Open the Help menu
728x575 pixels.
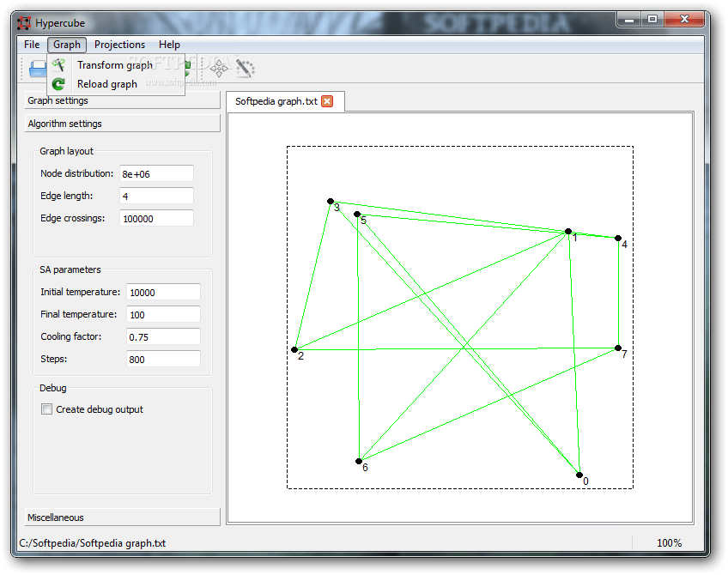pyautogui.click(x=169, y=45)
